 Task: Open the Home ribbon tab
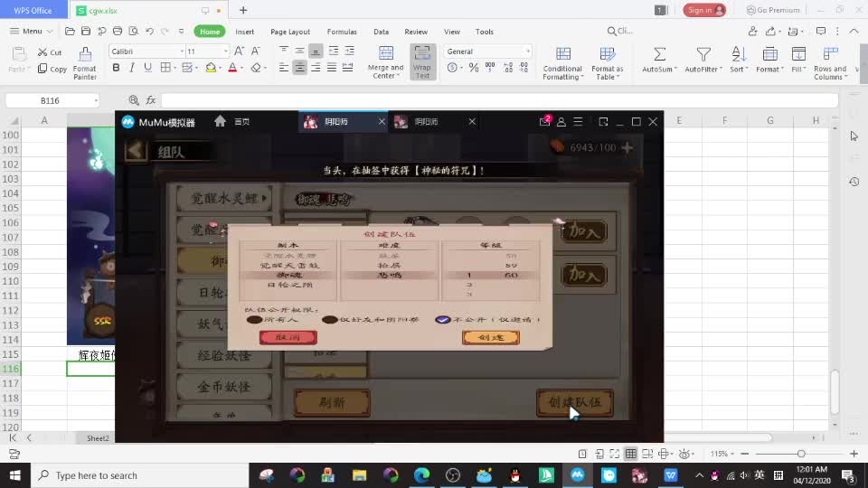click(x=210, y=32)
